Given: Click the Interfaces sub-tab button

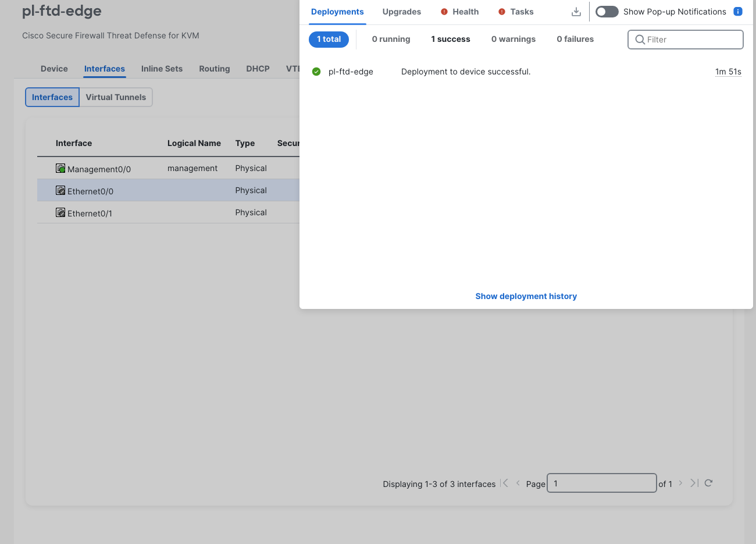Looking at the screenshot, I should (52, 97).
